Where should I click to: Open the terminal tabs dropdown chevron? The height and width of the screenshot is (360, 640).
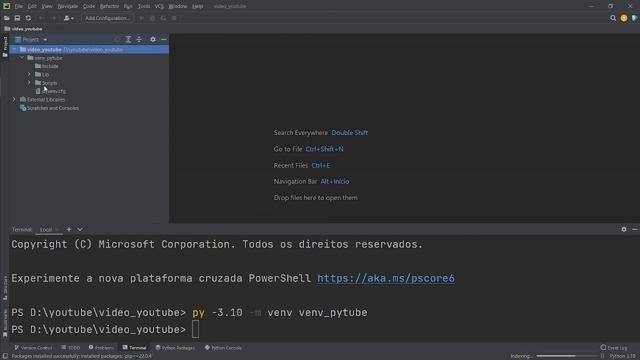80,229
